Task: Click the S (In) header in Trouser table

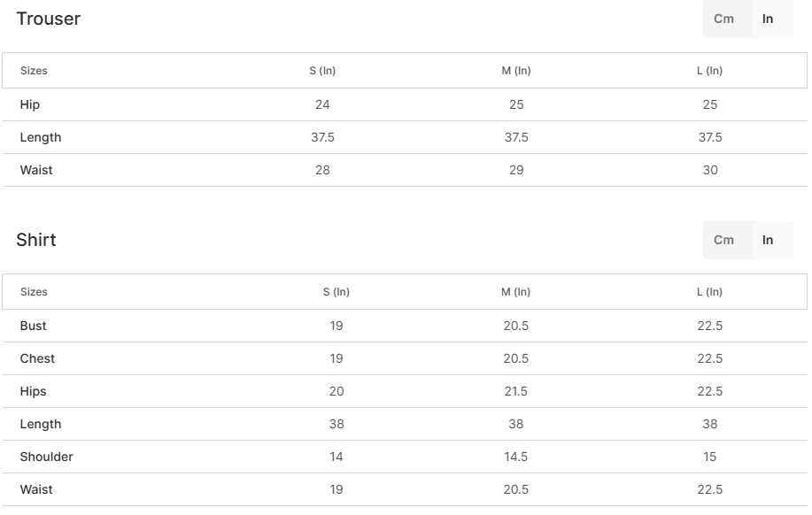Action: coord(322,71)
